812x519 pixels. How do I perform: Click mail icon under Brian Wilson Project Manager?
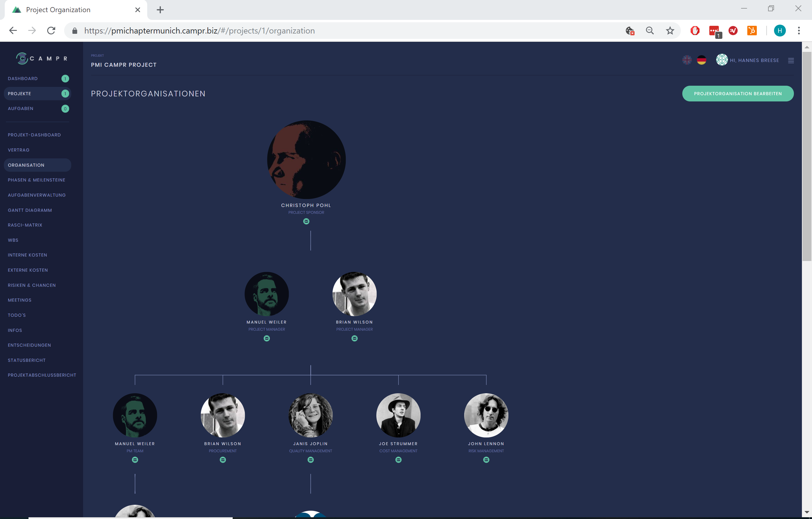354,338
